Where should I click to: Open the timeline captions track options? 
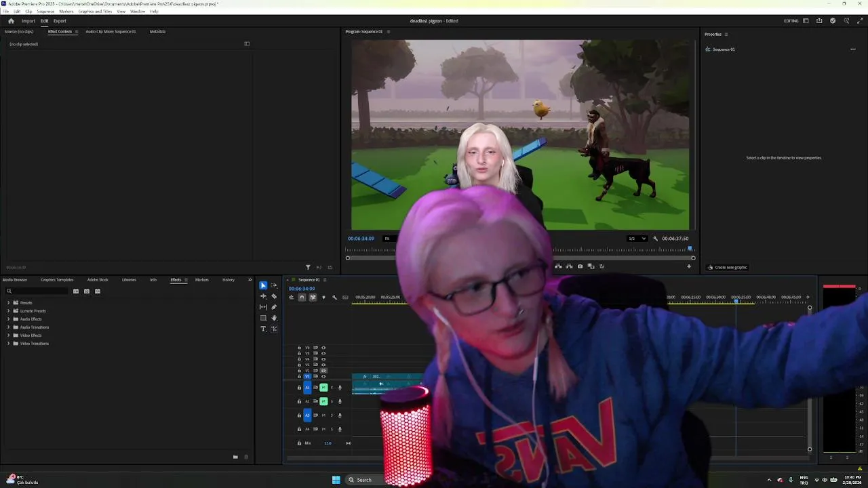pyautogui.click(x=345, y=298)
